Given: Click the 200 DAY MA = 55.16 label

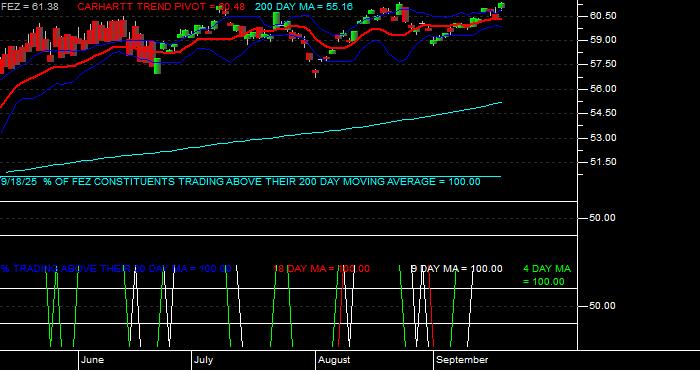Looking at the screenshot, I should [x=304, y=7].
